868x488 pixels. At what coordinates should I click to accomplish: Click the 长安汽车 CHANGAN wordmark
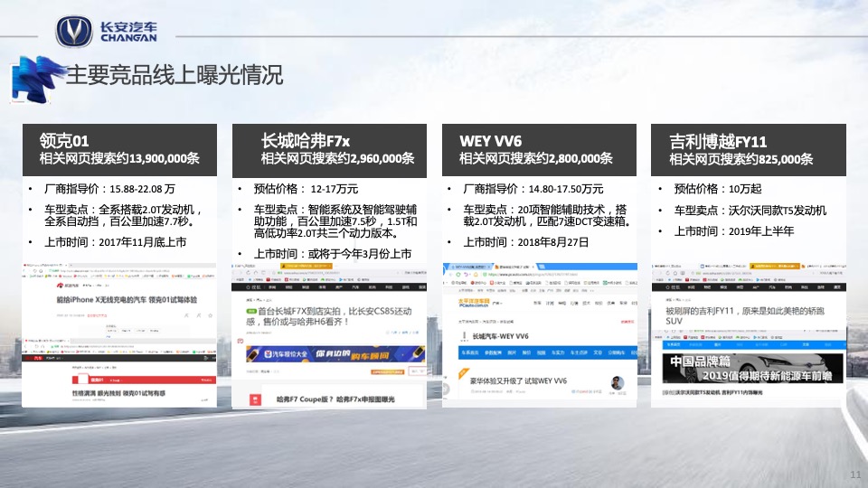pyautogui.click(x=128, y=33)
